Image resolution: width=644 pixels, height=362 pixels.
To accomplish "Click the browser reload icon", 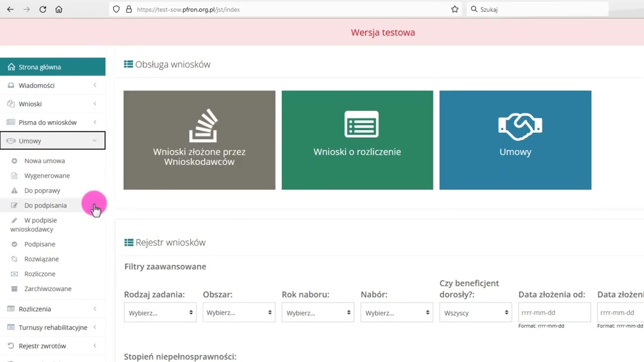I will pyautogui.click(x=43, y=10).
